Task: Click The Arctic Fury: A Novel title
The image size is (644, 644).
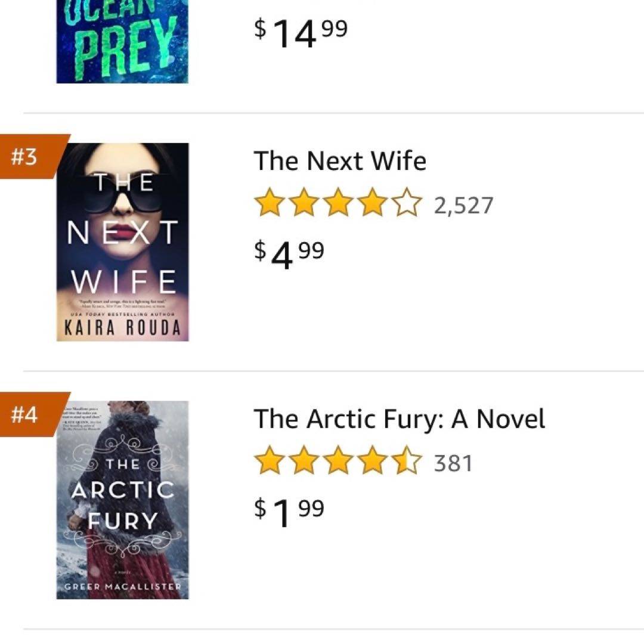Action: [399, 419]
